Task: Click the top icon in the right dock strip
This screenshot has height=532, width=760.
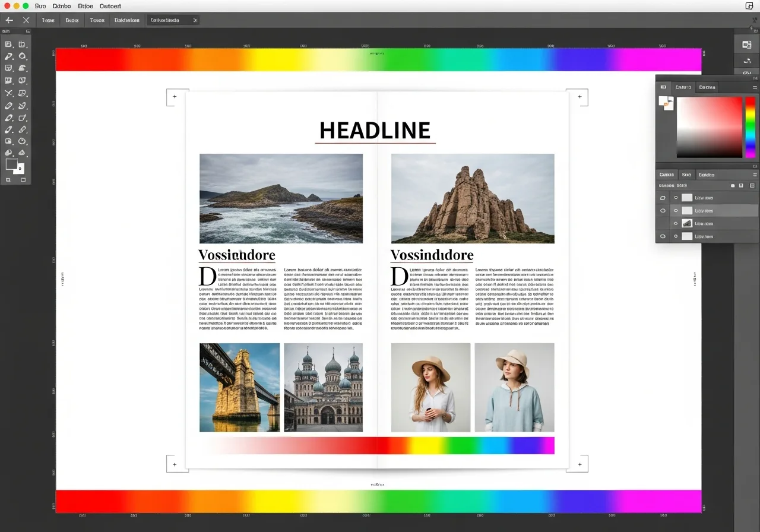Action: click(x=747, y=45)
